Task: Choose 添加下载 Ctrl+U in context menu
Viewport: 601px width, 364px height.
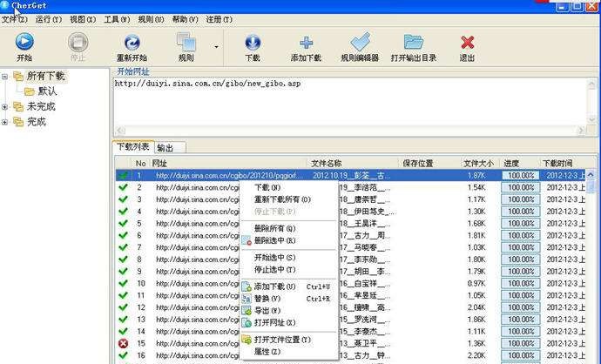Action: [289, 286]
